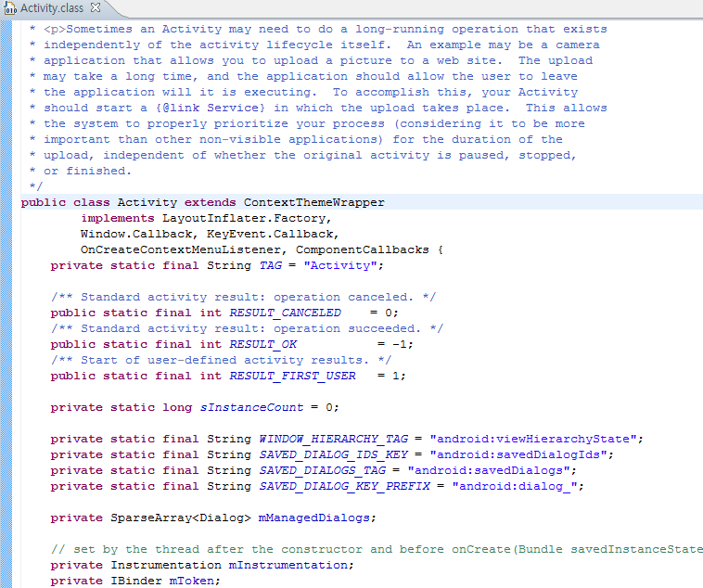The image size is (703, 588).
Task: Click the "android:savedDialogs" string literal
Action: [x=489, y=470]
